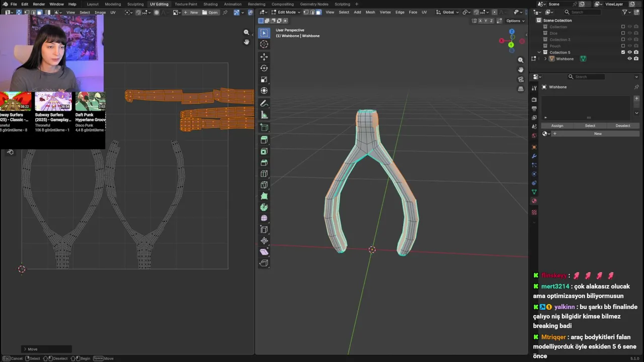The image size is (644, 362).
Task: Open the File menu
Action: [x=14, y=4]
